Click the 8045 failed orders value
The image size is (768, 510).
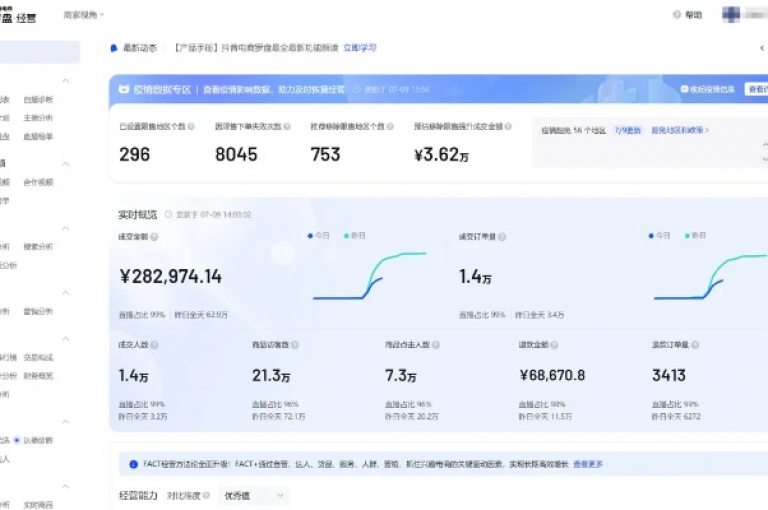pyautogui.click(x=236, y=154)
